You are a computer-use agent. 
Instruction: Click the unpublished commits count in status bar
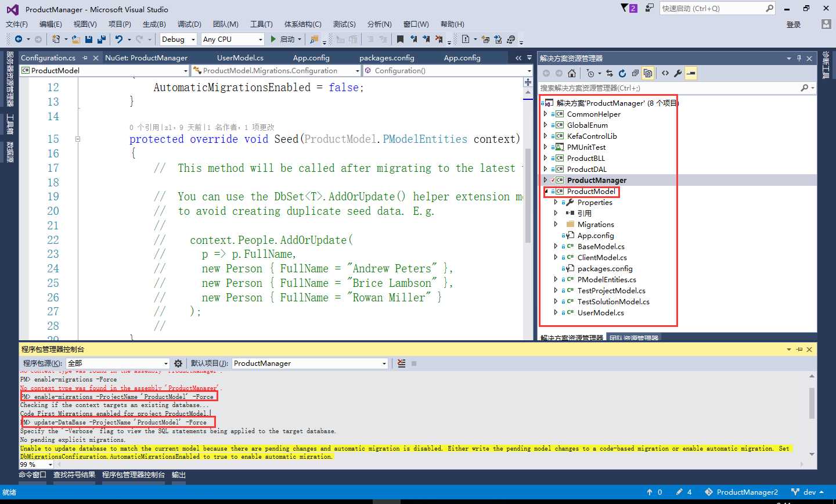[x=654, y=492]
